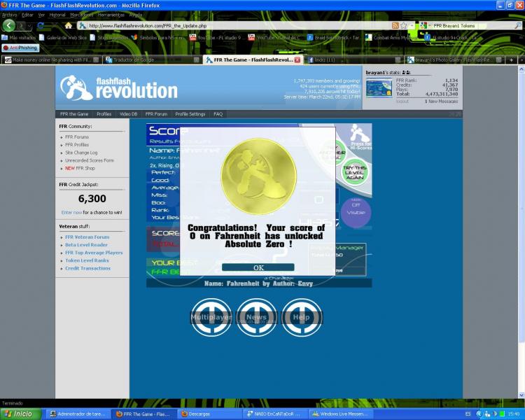Close the FFR The Game tab

297,60
